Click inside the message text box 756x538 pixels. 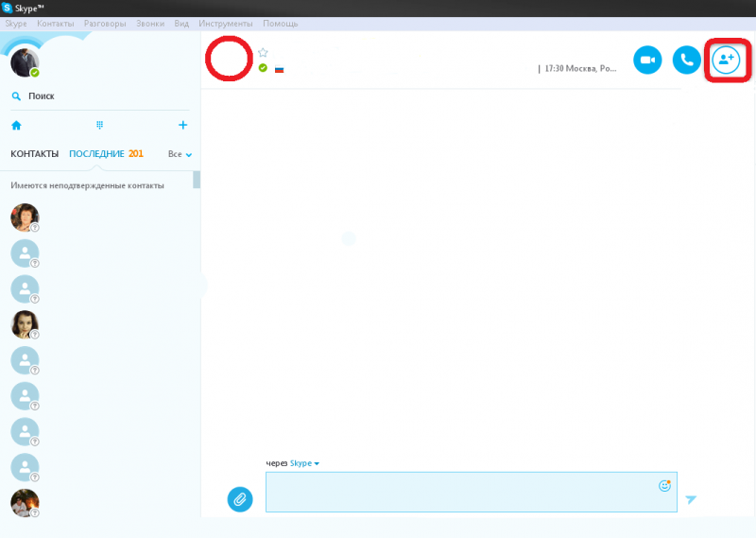[472, 492]
